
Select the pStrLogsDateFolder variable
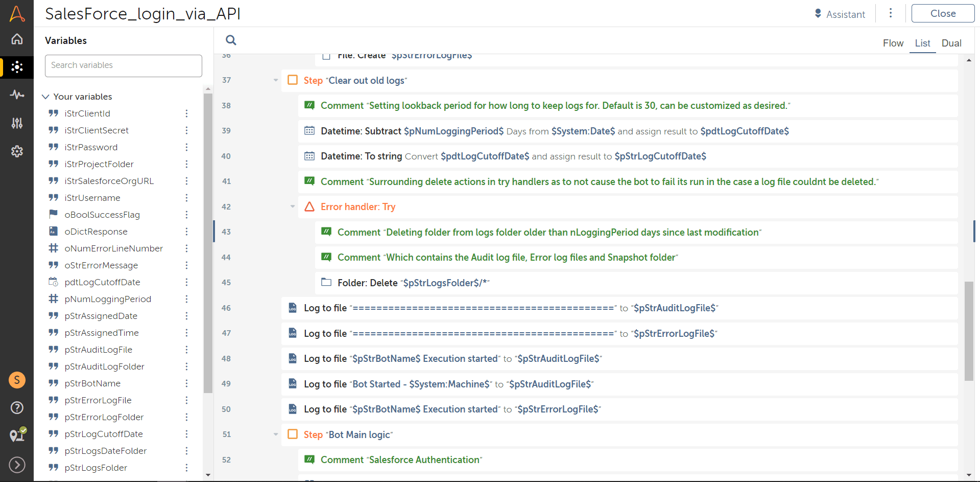pos(106,451)
